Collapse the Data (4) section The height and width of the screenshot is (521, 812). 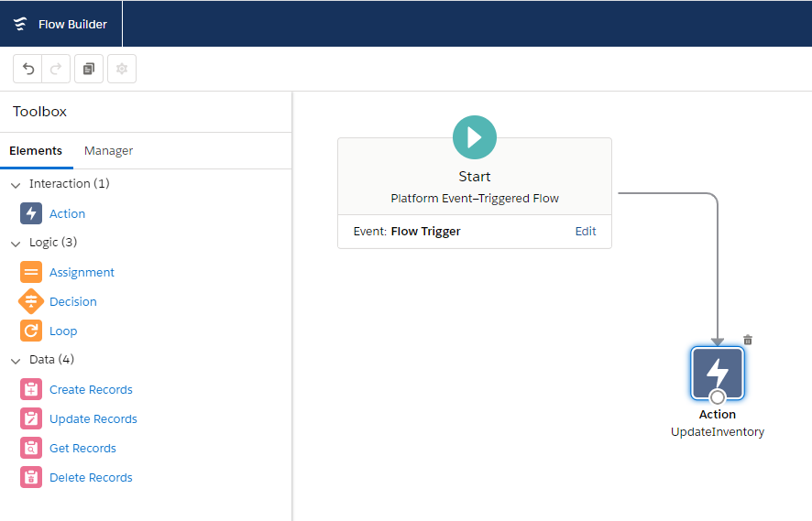pos(16,360)
